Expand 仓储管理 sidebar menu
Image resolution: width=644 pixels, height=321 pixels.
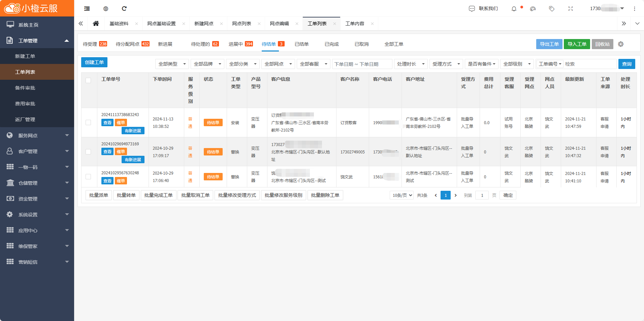point(37,183)
